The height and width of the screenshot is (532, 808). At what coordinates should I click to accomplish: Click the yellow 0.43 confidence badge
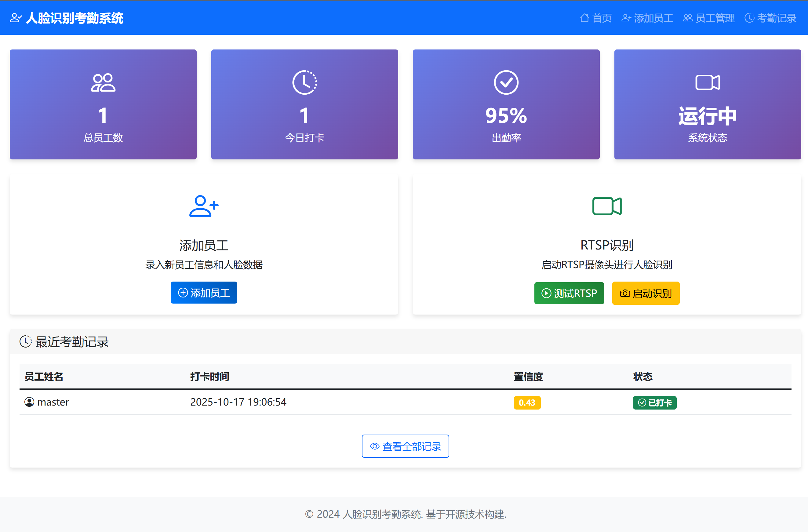[527, 403]
